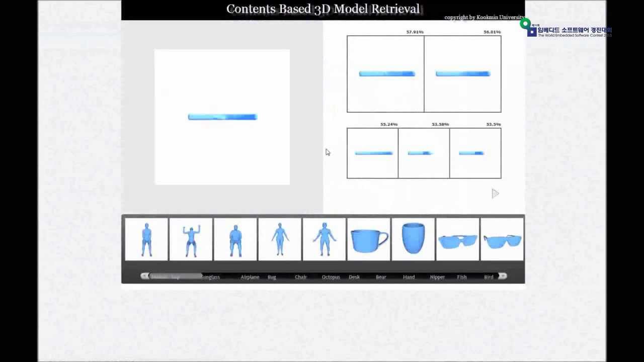This screenshot has width=644, height=362.
Task: Click the next results arrow
Action: click(495, 194)
